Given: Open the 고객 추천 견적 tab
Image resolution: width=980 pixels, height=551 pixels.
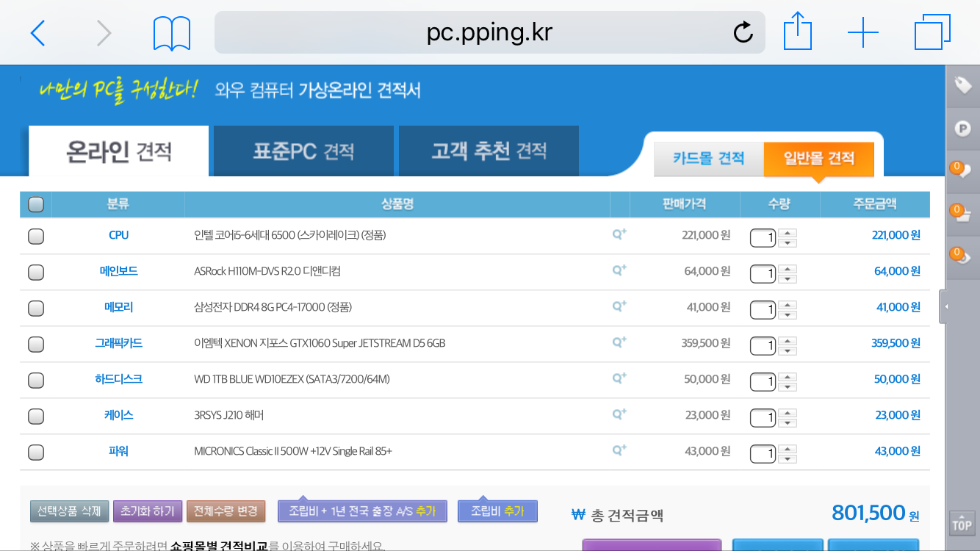Looking at the screenshot, I should 489,151.
